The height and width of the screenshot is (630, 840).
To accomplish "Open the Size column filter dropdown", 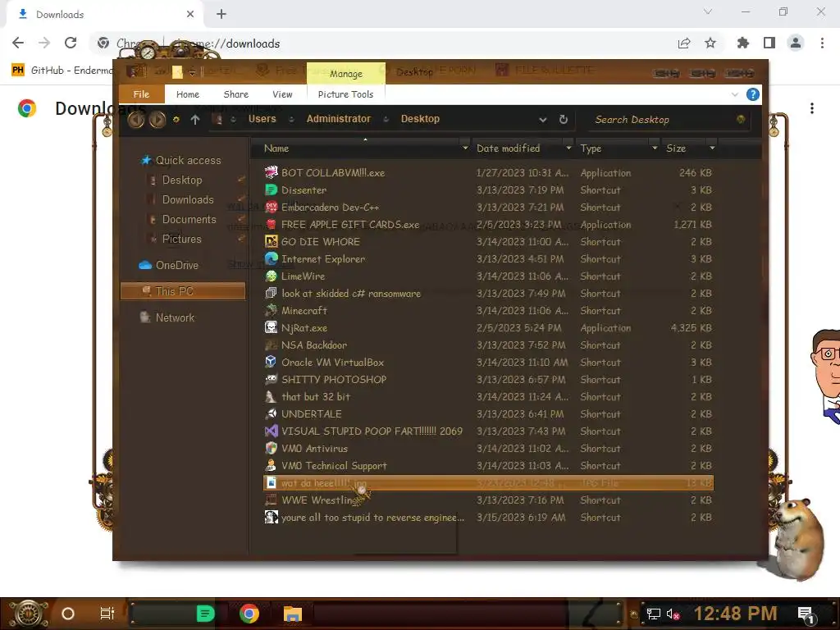I will pyautogui.click(x=712, y=148).
